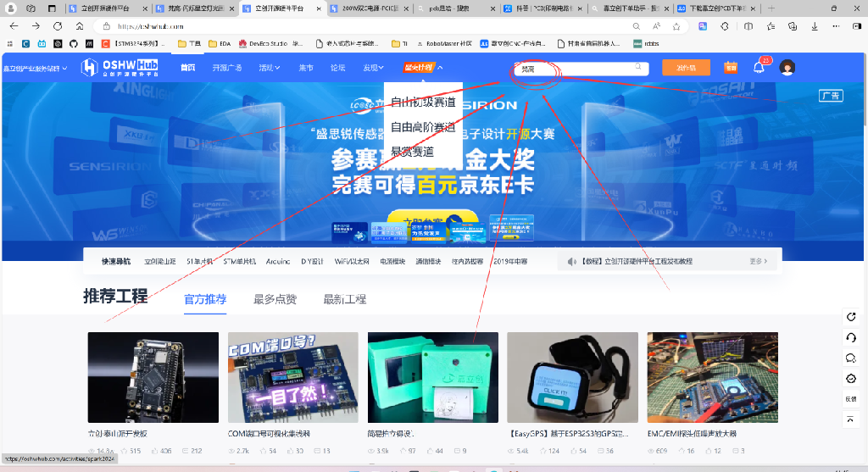Go to 首页 in site navigation

point(187,68)
